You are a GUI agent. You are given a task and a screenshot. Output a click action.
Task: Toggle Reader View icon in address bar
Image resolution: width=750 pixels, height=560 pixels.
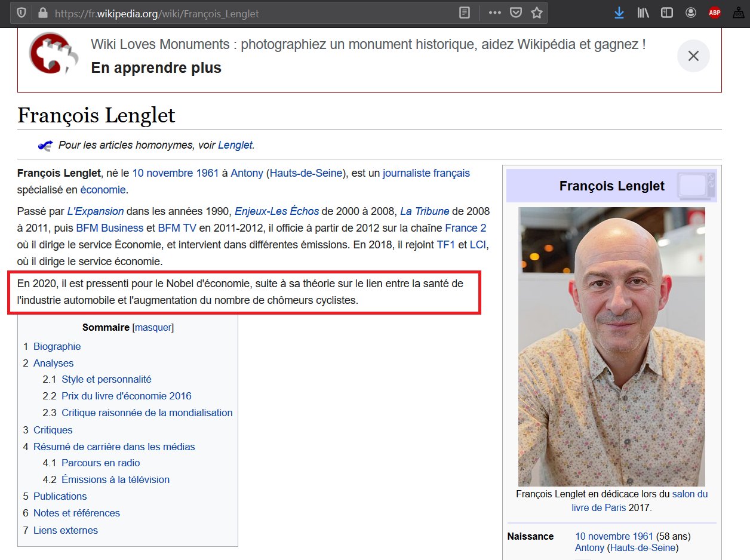(x=464, y=13)
